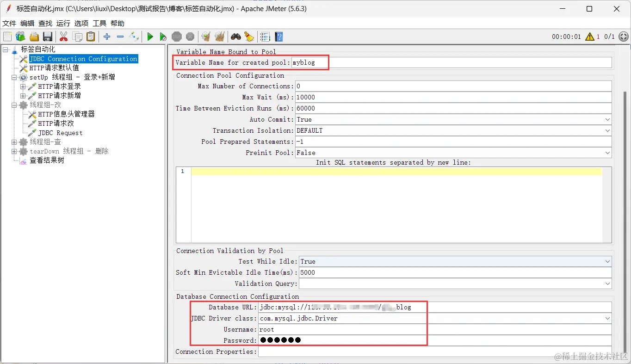
Task: Open the Auto Commit dropdown
Action: pos(607,119)
